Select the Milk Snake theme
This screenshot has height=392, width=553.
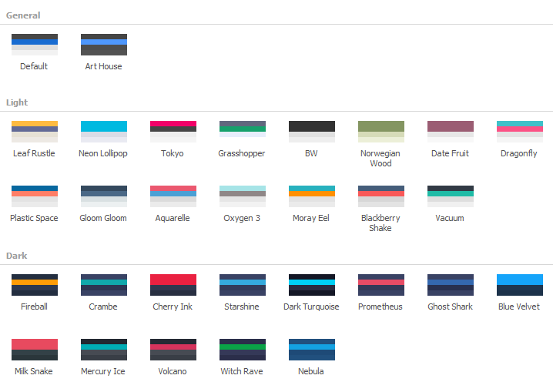34,350
